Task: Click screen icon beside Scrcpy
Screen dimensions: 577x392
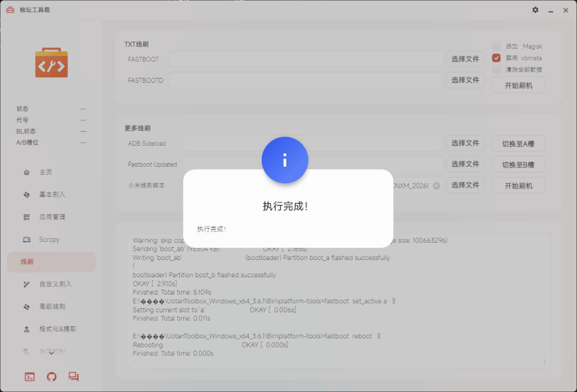Action: (x=26, y=239)
